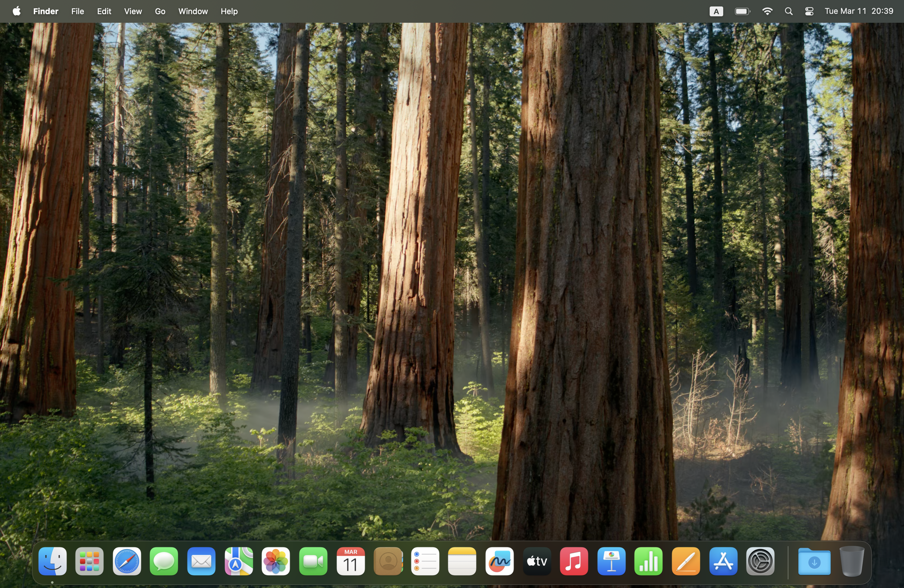The height and width of the screenshot is (588, 904).
Task: Expand the Downloads folder stack
Action: click(x=814, y=561)
